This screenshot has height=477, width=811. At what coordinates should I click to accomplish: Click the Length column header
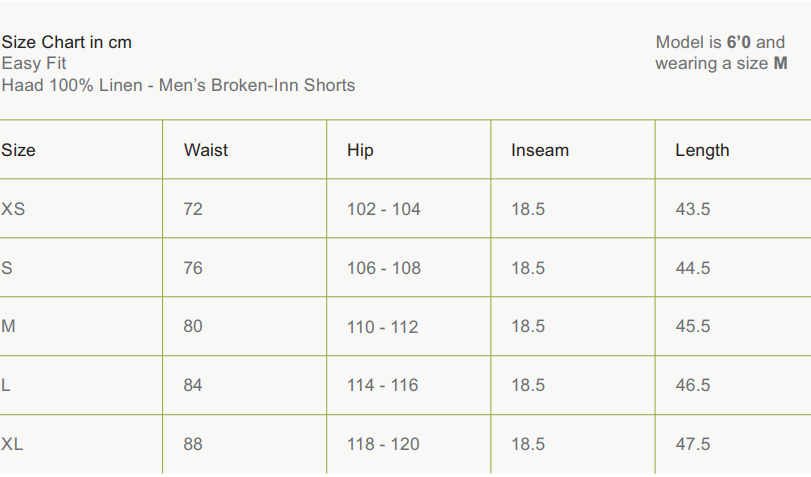(x=702, y=150)
